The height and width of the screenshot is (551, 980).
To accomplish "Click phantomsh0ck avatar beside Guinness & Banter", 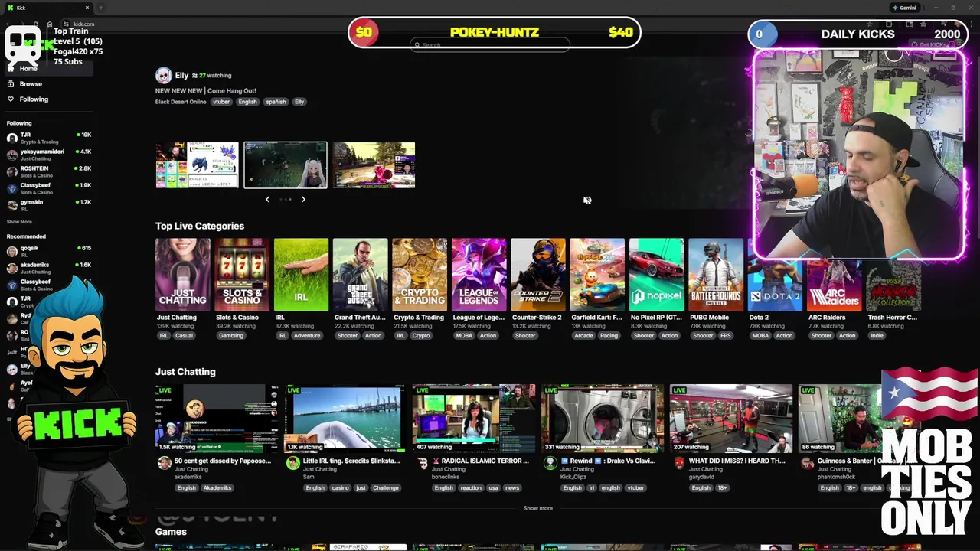I will tap(807, 463).
